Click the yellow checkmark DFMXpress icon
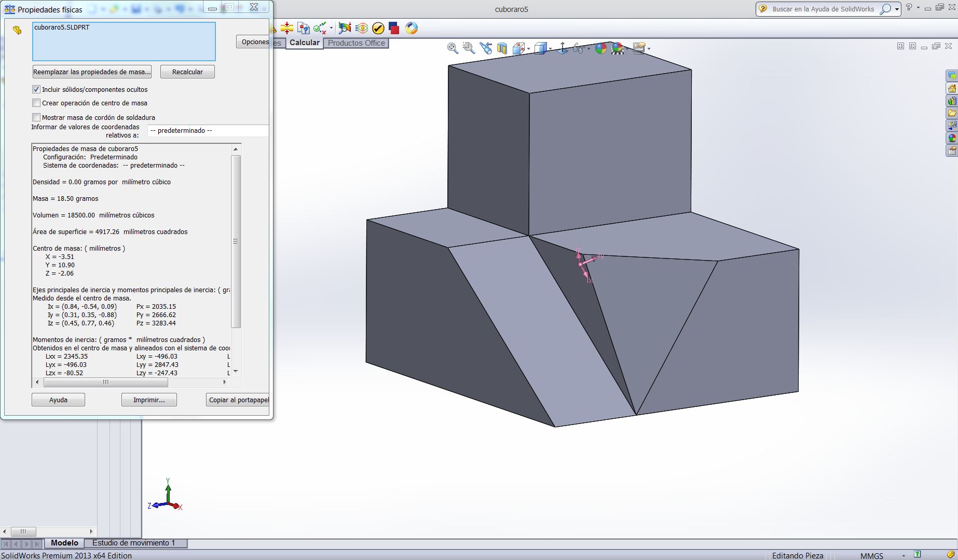The height and width of the screenshot is (560, 958). coord(378,28)
